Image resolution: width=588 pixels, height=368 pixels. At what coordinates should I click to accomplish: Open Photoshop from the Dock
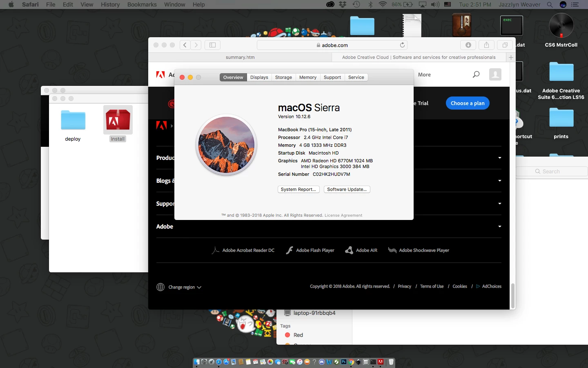coord(344,362)
